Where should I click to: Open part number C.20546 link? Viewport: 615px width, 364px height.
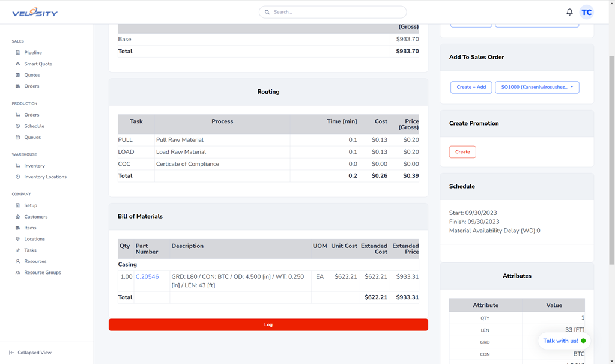147,277
